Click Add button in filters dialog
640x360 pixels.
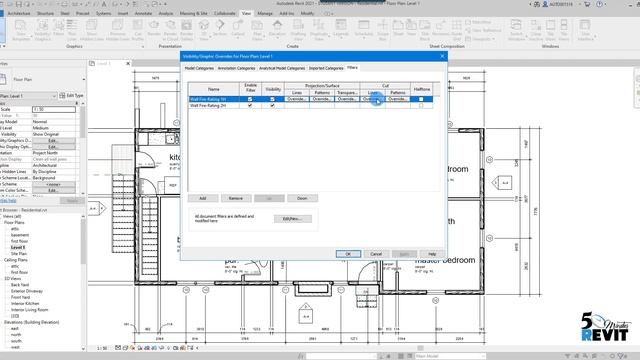point(203,198)
